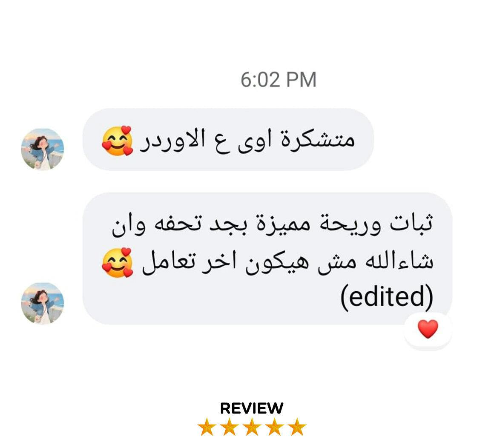
Task: Select the first gold star
Action: (x=207, y=427)
